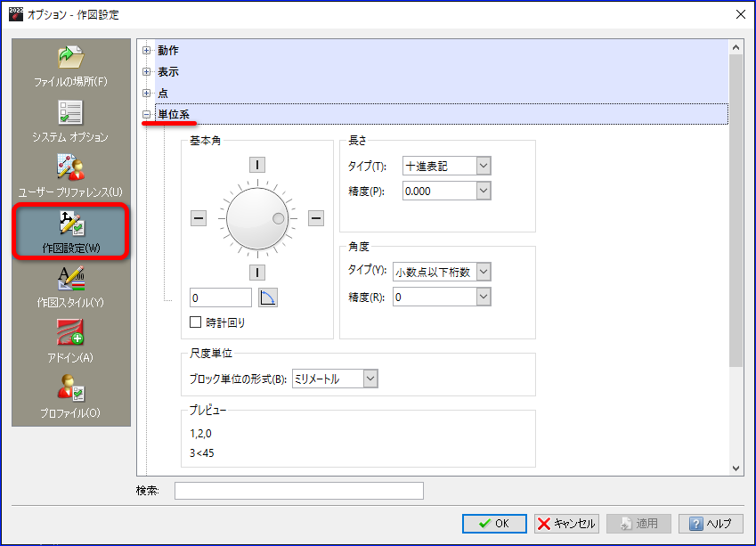Click the angle picker icon beside base angle field
This screenshot has height=546, width=756.
coord(268,297)
